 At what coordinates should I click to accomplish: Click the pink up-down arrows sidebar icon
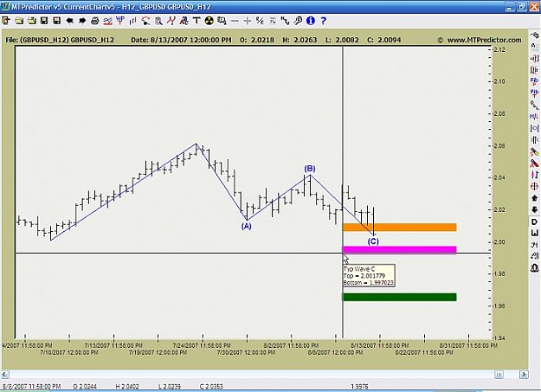(534, 175)
